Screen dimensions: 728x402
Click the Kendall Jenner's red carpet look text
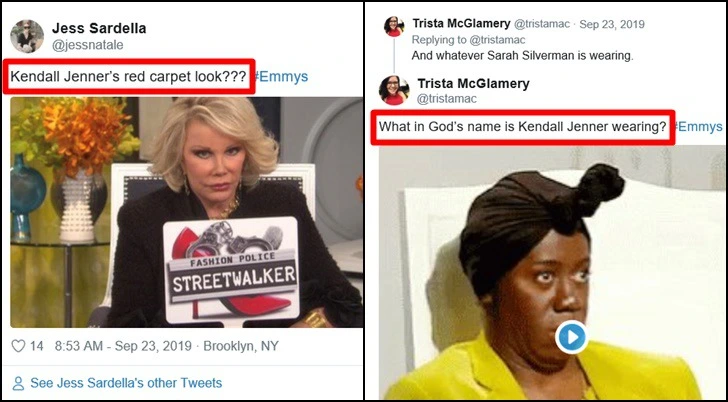click(x=128, y=77)
